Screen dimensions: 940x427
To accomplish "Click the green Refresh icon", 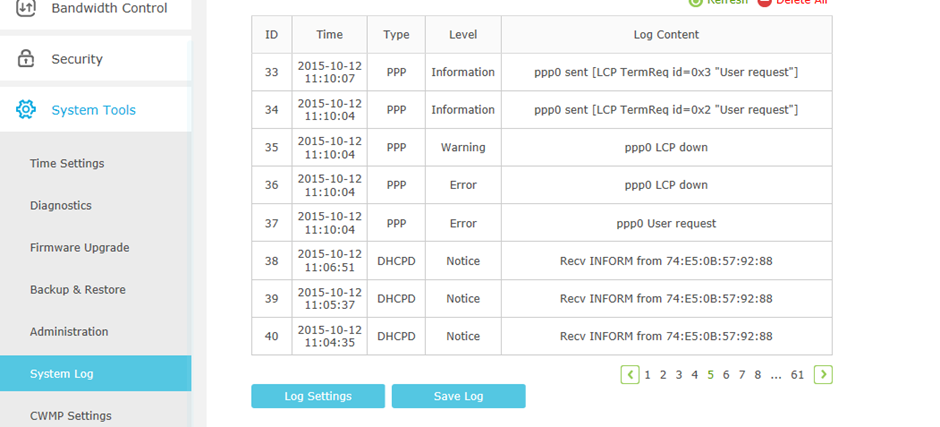I will [695, 2].
